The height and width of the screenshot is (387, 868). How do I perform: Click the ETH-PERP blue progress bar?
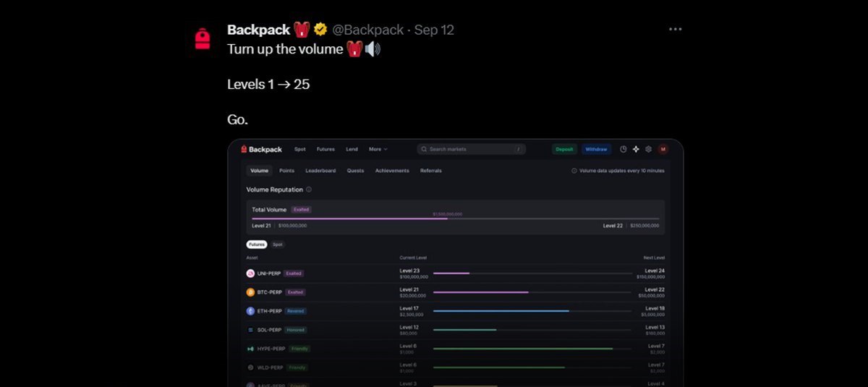pos(532,311)
